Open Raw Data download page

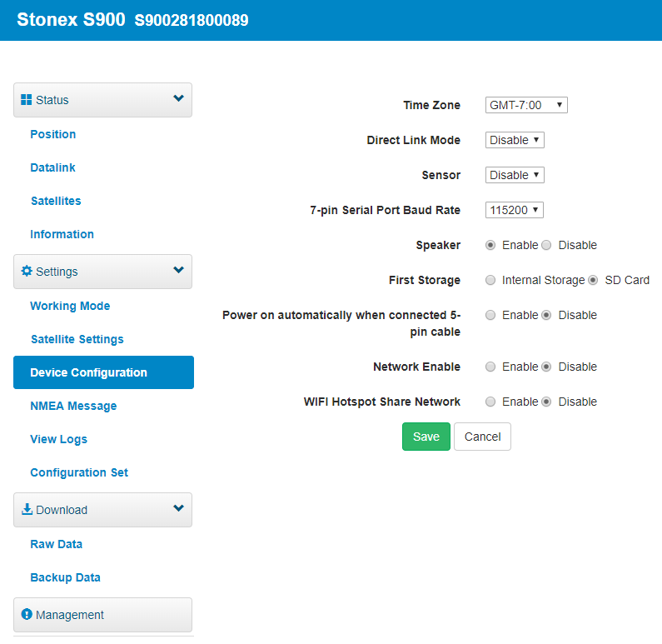click(56, 544)
